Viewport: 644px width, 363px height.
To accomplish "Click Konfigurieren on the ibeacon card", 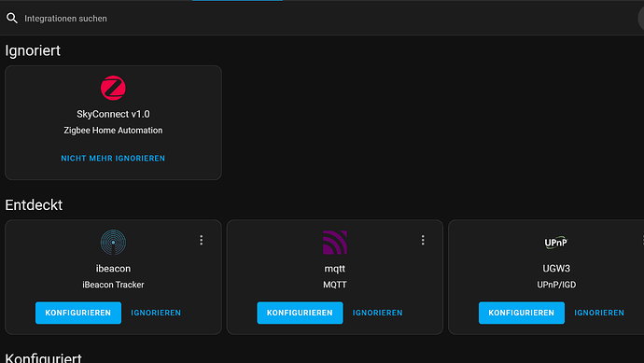I will 78,313.
